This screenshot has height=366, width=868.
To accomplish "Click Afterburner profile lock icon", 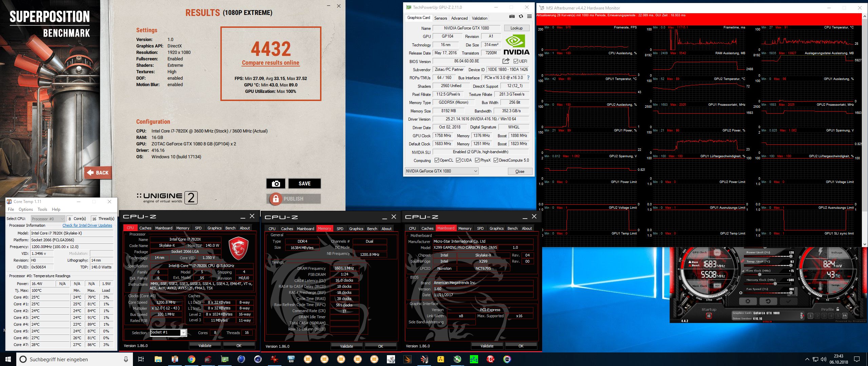I will 838,309.
